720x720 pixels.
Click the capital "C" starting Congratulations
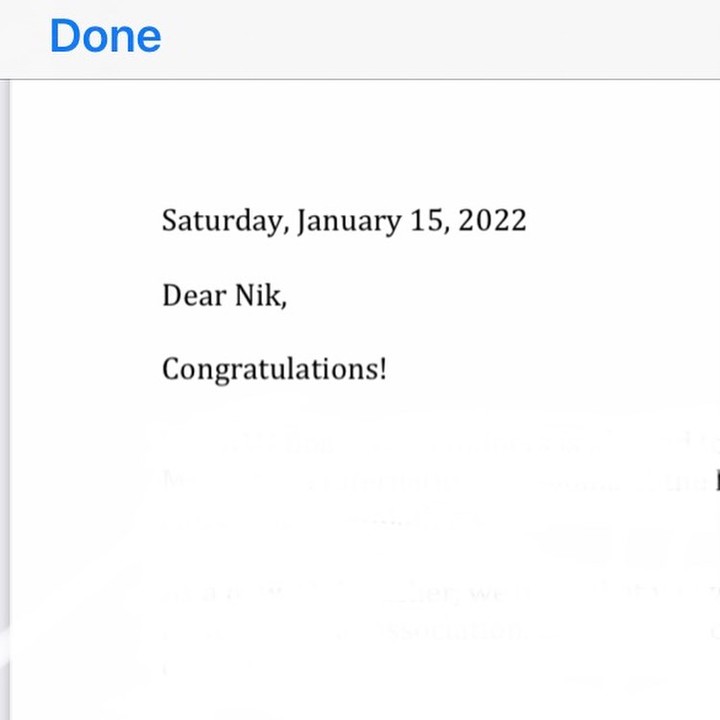click(x=170, y=369)
